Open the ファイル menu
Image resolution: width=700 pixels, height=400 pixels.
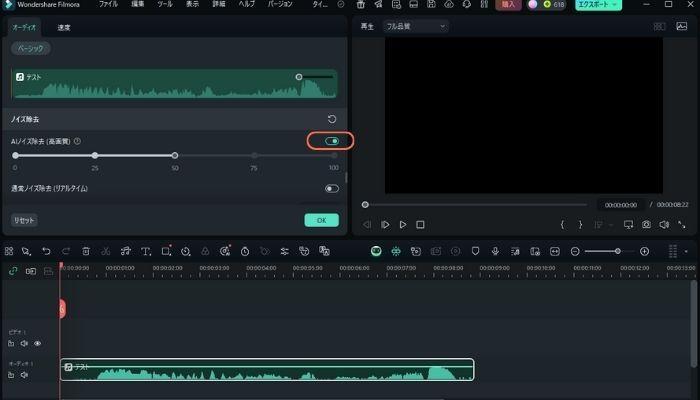click(108, 5)
